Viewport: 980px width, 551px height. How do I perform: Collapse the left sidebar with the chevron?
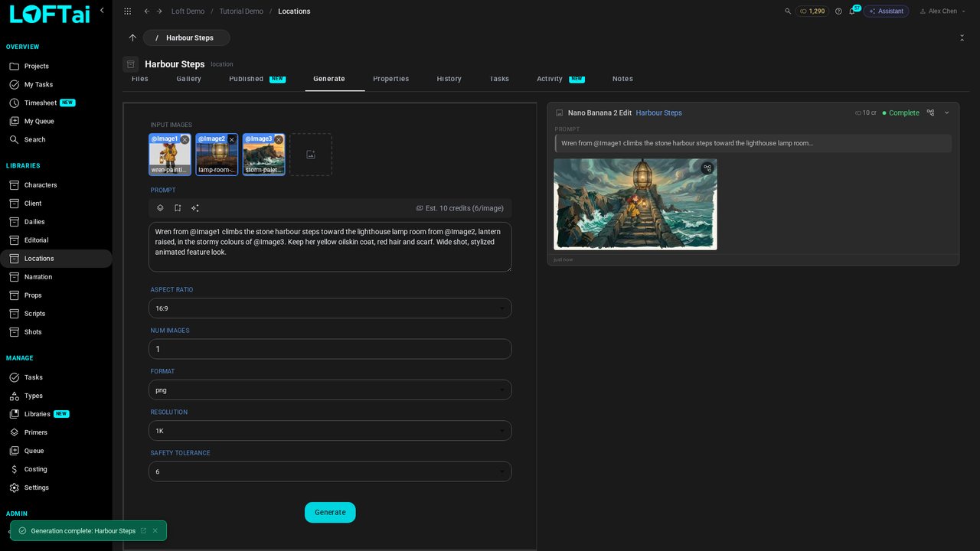102,11
